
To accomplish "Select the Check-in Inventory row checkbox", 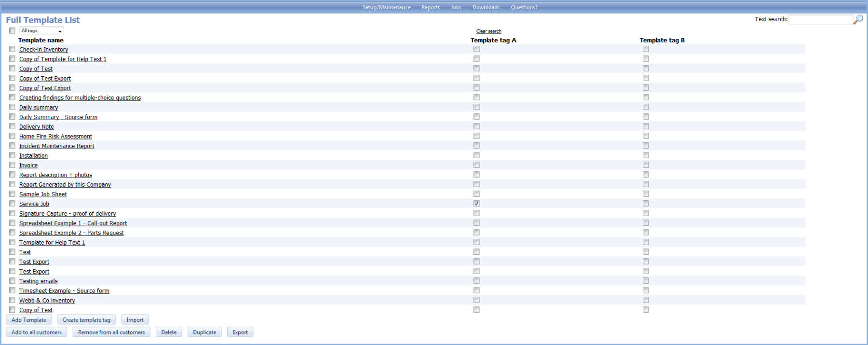I will (x=12, y=49).
